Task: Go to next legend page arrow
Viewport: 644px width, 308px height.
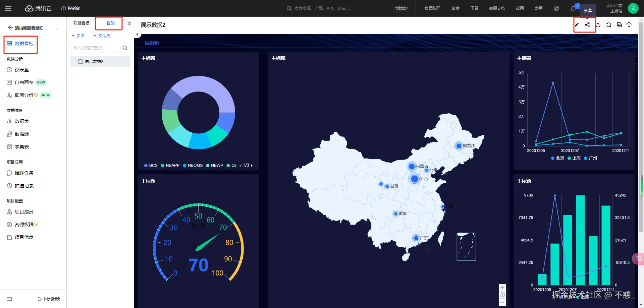Action: (x=252, y=166)
